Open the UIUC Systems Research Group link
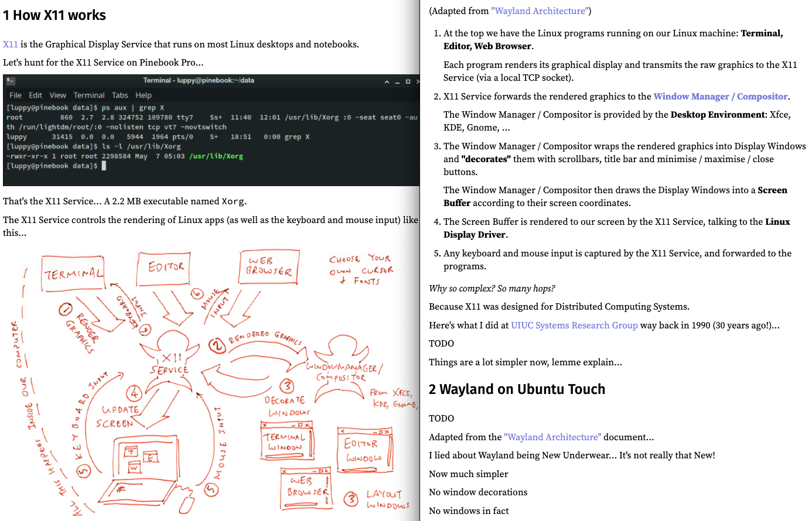 [x=574, y=325]
